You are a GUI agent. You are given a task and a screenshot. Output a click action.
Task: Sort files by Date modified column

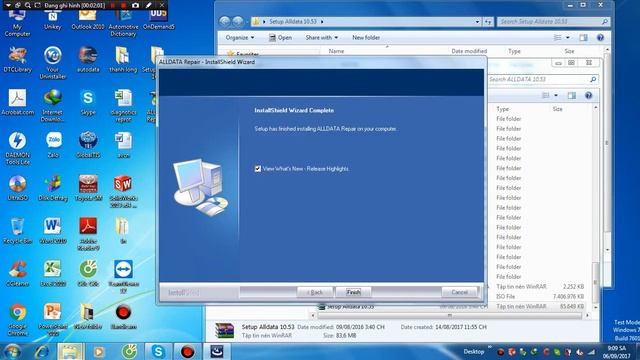(x=469, y=51)
